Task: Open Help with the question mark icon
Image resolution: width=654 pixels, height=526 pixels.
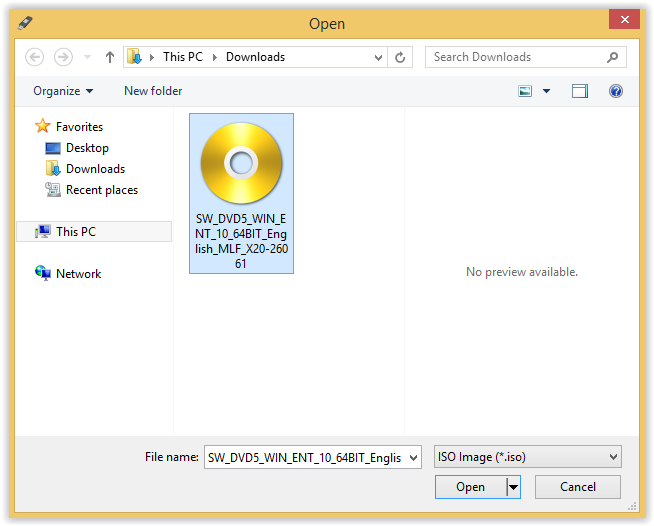Action: pyautogui.click(x=616, y=91)
